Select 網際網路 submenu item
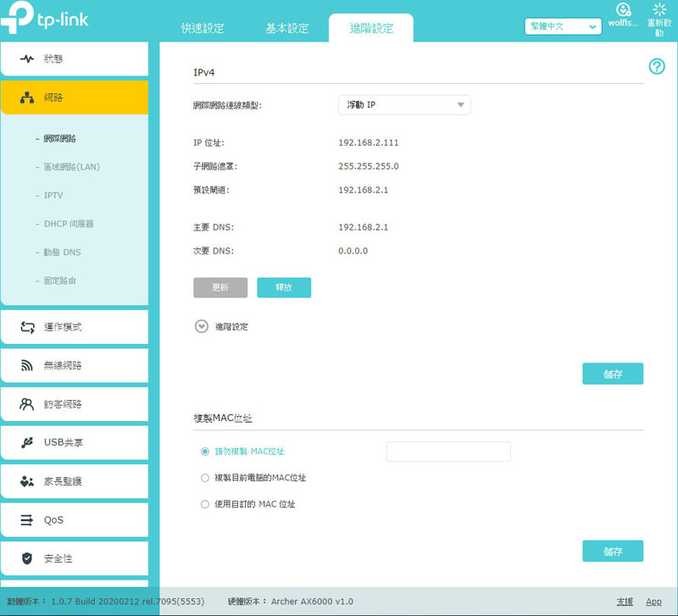Viewport: 678px width, 616px height. point(59,139)
